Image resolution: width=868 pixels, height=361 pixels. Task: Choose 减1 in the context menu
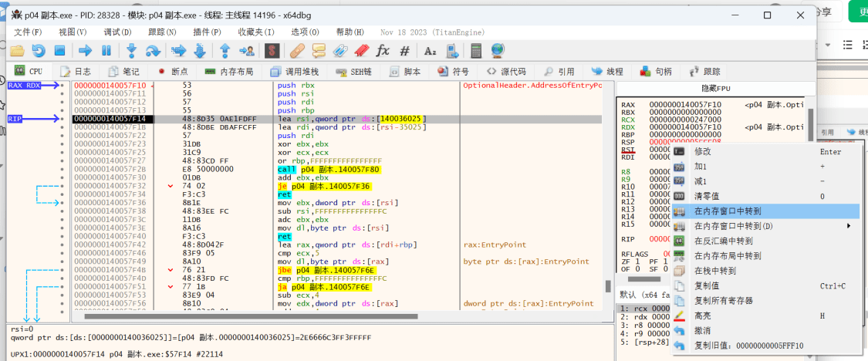click(765, 181)
